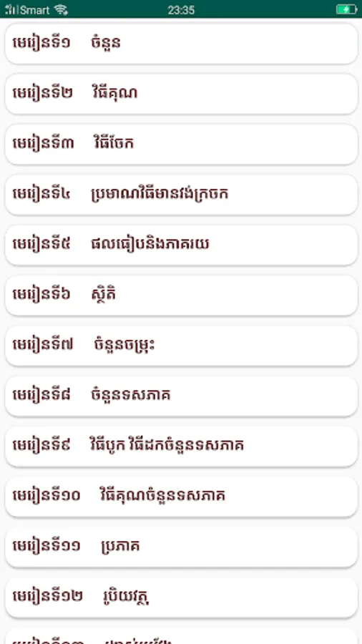Tap the partially visible lesson 13 card
The width and height of the screenshot is (362, 644).
click(181, 636)
